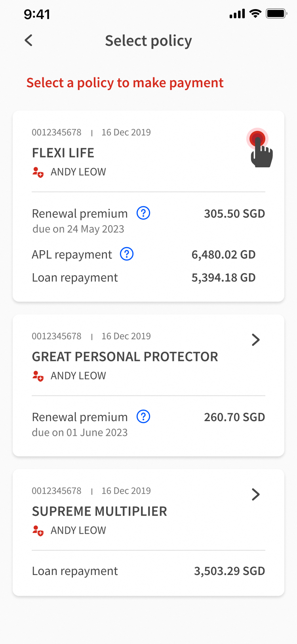Tap the Select policy page title

[x=148, y=41]
